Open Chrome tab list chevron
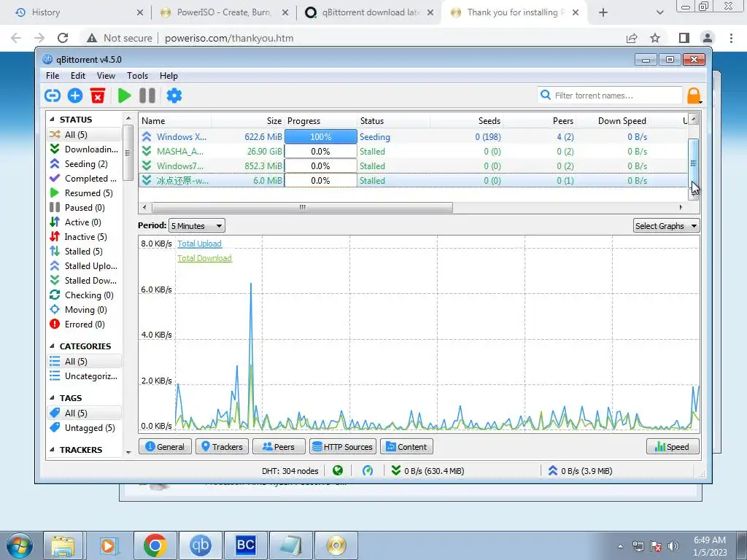Screen dimensions: 747x560 659,13
